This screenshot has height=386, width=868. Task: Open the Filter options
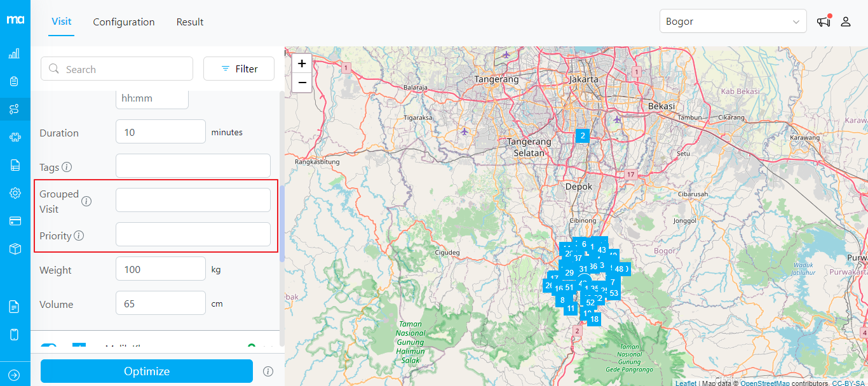(x=239, y=69)
